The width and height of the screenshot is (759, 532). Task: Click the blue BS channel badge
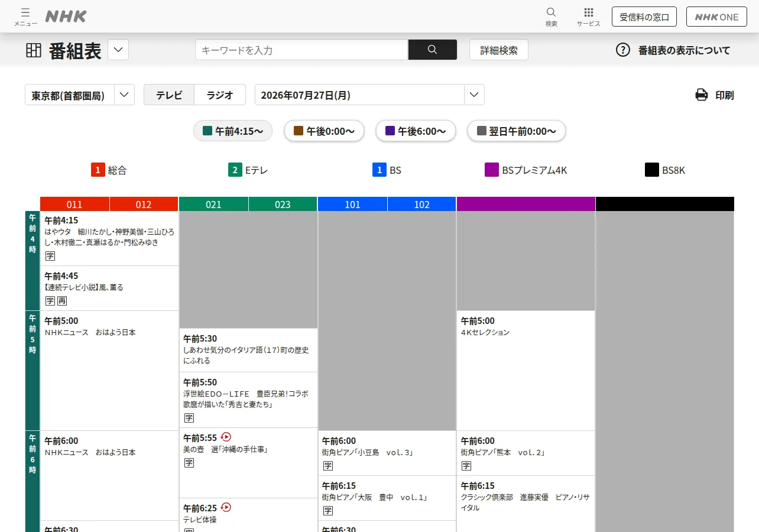click(x=379, y=170)
